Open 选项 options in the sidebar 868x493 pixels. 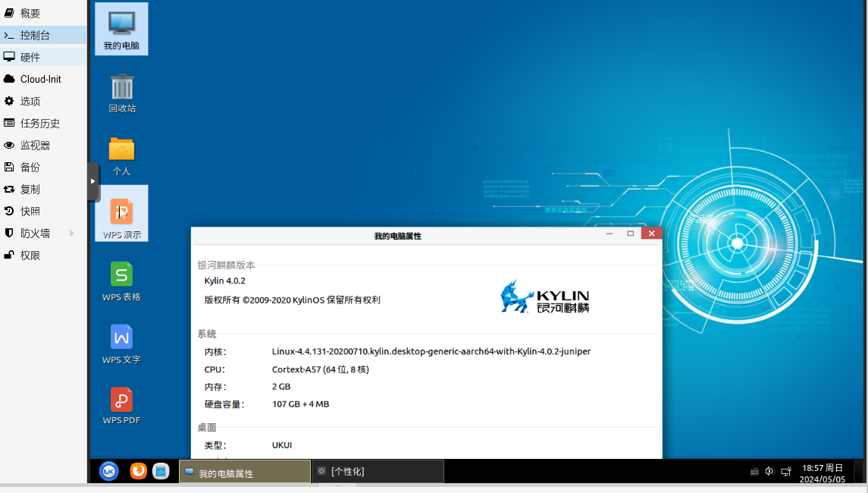pyautogui.click(x=43, y=102)
